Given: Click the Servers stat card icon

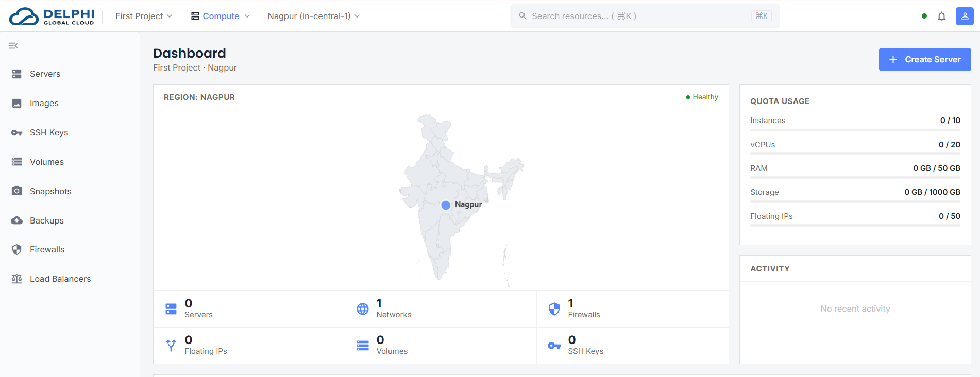Looking at the screenshot, I should pyautogui.click(x=171, y=309).
